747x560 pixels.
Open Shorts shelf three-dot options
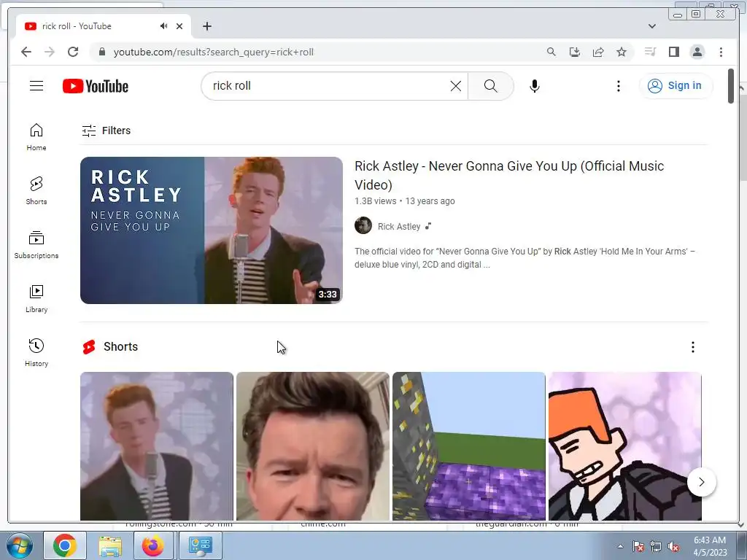click(x=693, y=347)
